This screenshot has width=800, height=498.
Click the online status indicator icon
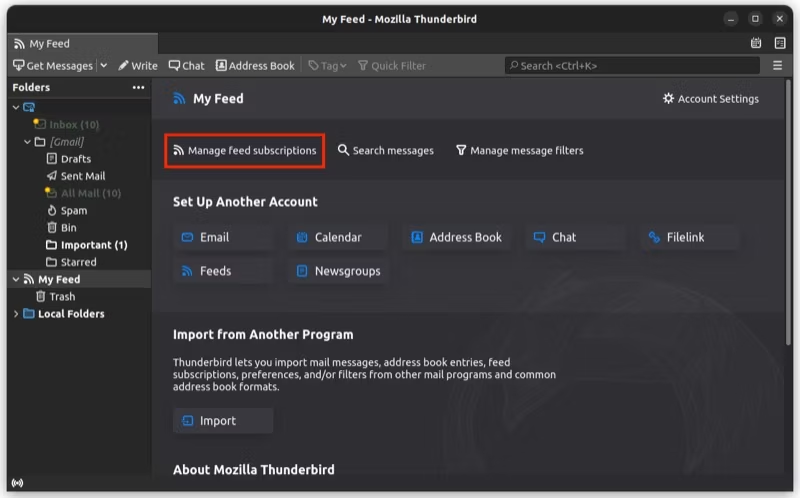17,483
